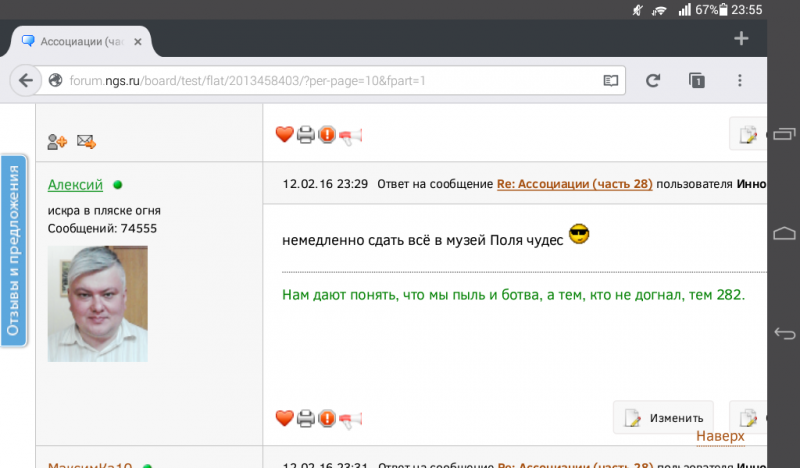This screenshot has height=468, width=800.
Task: Report the top post with warning icon
Action: (327, 134)
